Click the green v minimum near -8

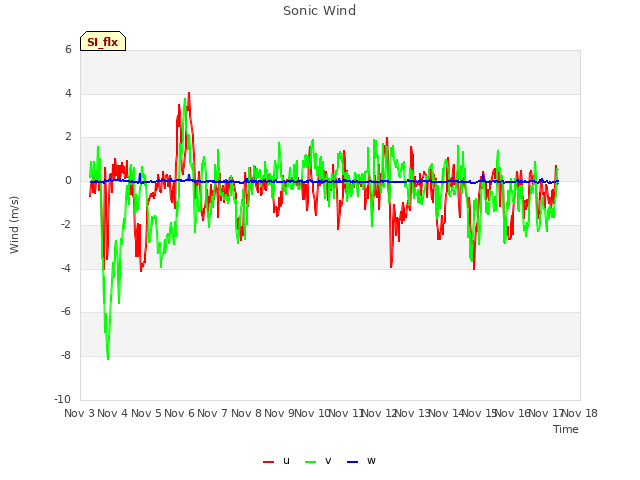[108, 359]
